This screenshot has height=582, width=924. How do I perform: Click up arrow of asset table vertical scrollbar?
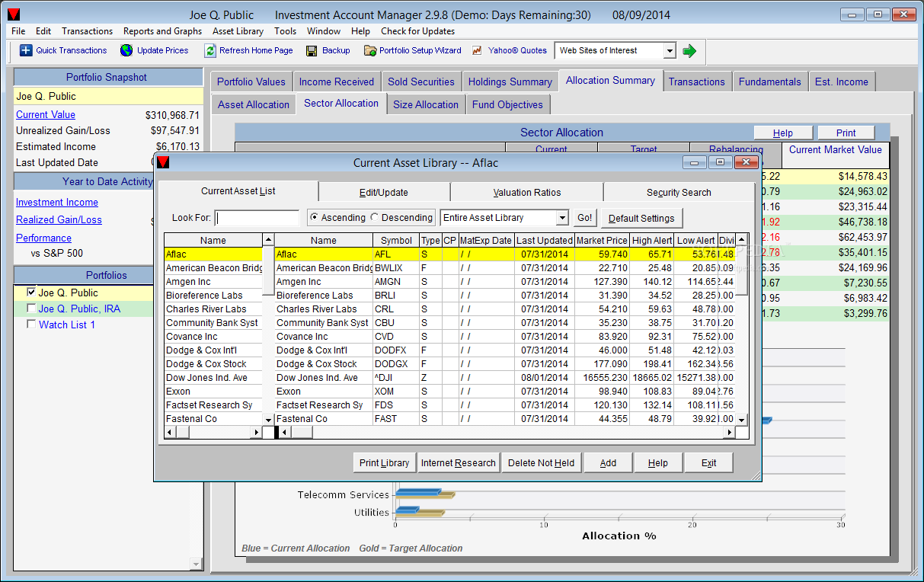coord(742,240)
